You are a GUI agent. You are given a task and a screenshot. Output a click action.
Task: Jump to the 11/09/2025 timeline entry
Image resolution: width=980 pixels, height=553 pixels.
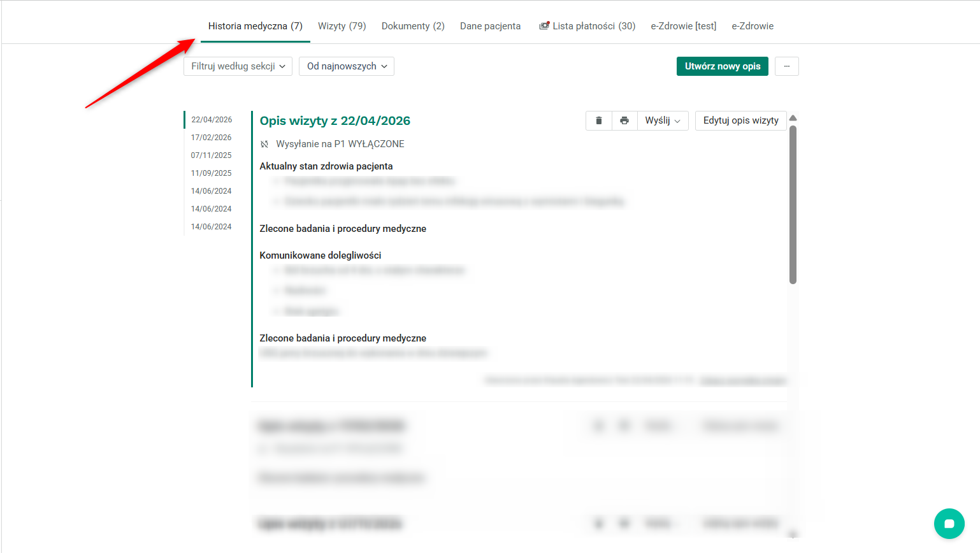pyautogui.click(x=212, y=173)
